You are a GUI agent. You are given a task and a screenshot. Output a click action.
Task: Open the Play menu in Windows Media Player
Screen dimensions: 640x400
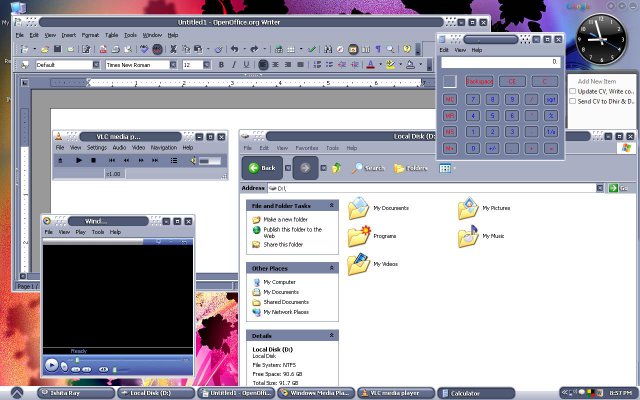click(80, 232)
